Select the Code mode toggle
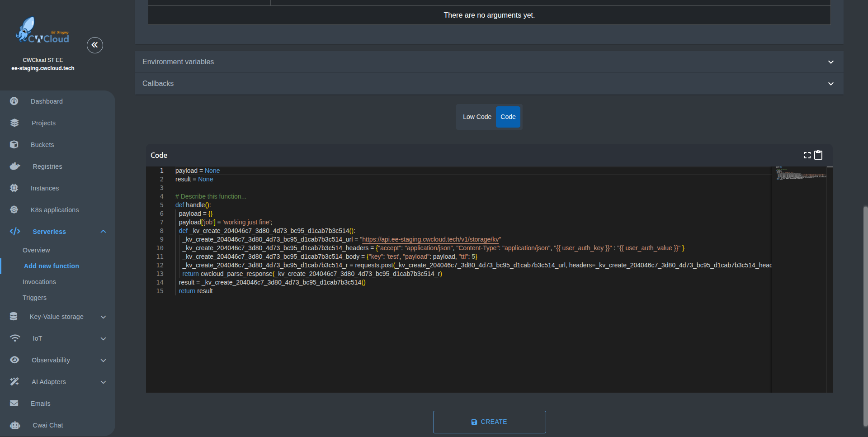This screenshot has height=437, width=868. pos(508,117)
